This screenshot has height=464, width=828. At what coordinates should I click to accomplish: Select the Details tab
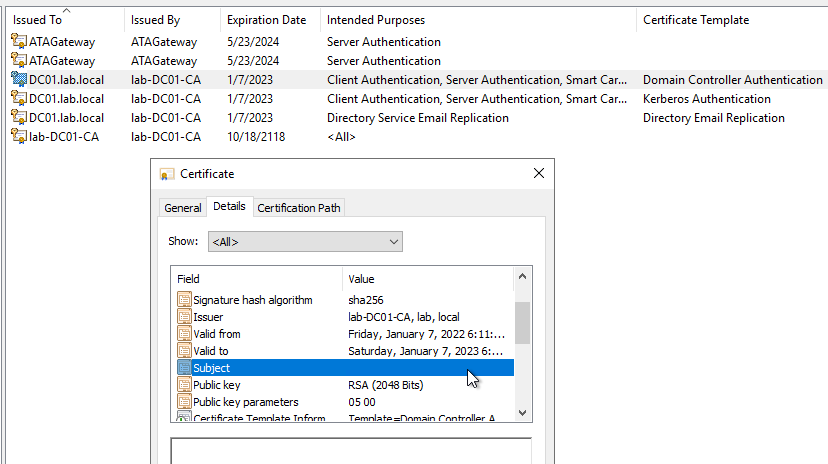[229, 206]
